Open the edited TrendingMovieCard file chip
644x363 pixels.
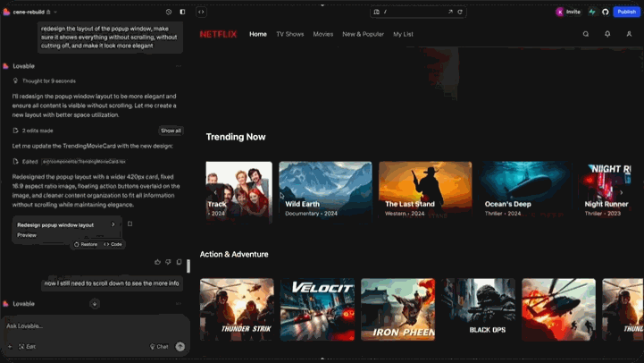pyautogui.click(x=84, y=162)
